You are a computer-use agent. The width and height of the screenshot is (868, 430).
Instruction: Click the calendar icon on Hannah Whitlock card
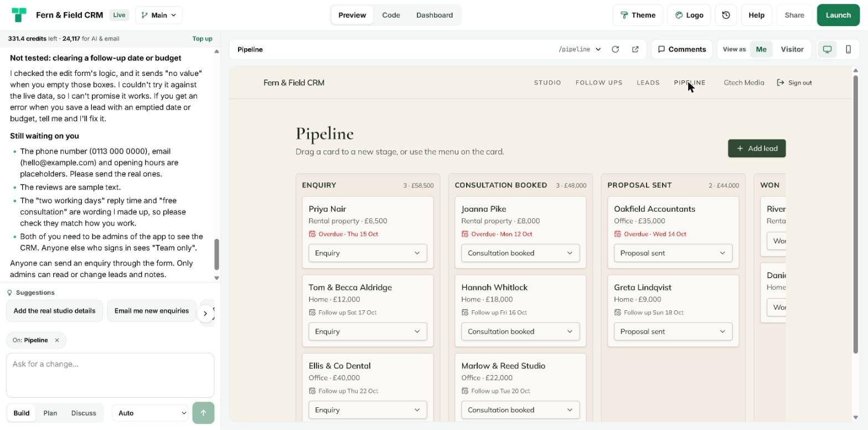[465, 313]
